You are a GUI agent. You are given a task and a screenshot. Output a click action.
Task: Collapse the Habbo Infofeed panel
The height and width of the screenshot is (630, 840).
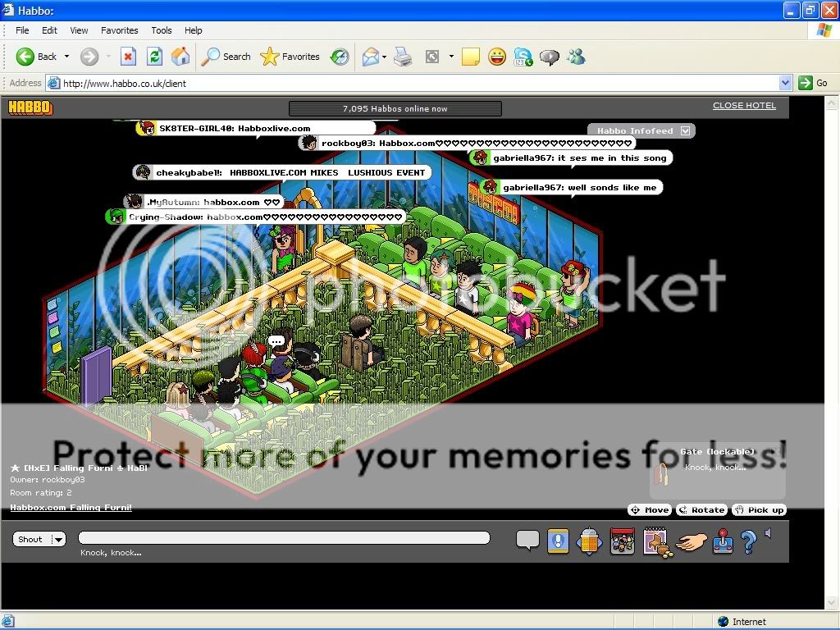[x=687, y=130]
